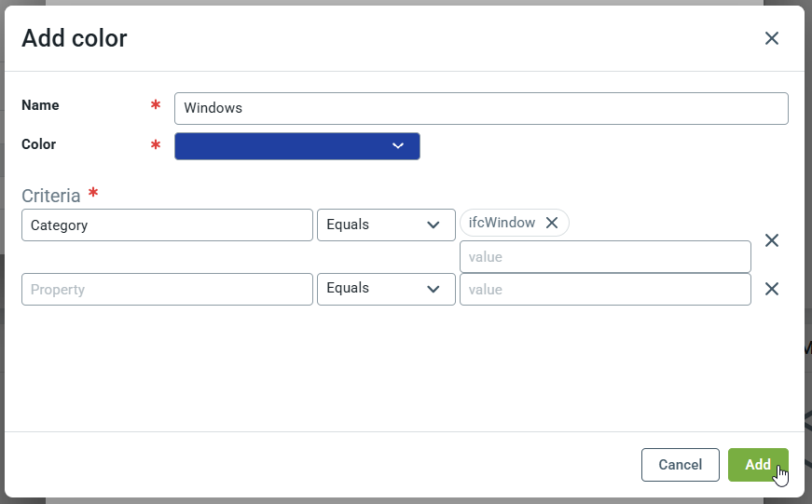This screenshot has width=812, height=504.
Task: Click the Category property field
Action: tap(167, 225)
